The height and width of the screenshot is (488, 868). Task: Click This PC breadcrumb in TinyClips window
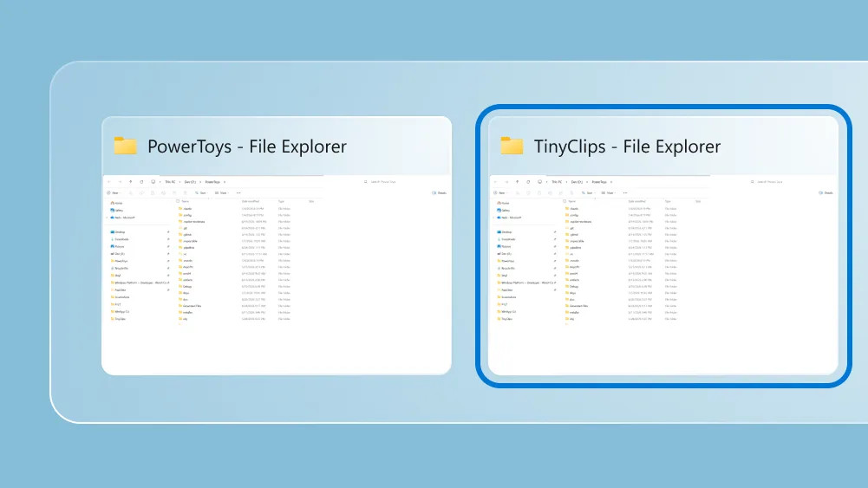click(557, 181)
